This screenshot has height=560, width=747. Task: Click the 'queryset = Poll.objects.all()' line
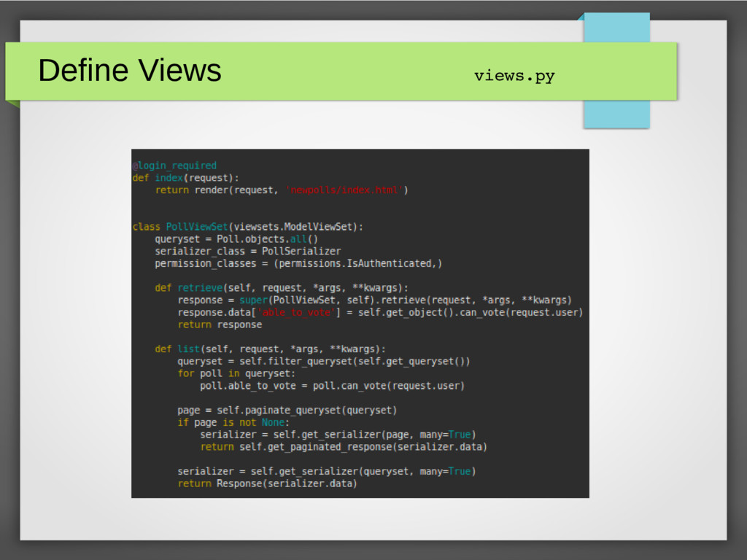coord(236,239)
